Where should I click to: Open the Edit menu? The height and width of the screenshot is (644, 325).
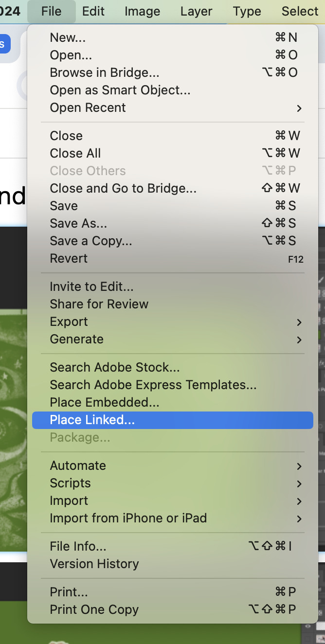(x=93, y=11)
